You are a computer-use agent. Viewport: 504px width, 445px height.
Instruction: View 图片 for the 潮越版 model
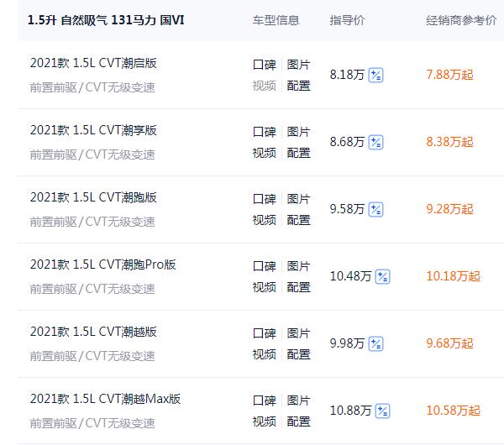click(x=298, y=333)
